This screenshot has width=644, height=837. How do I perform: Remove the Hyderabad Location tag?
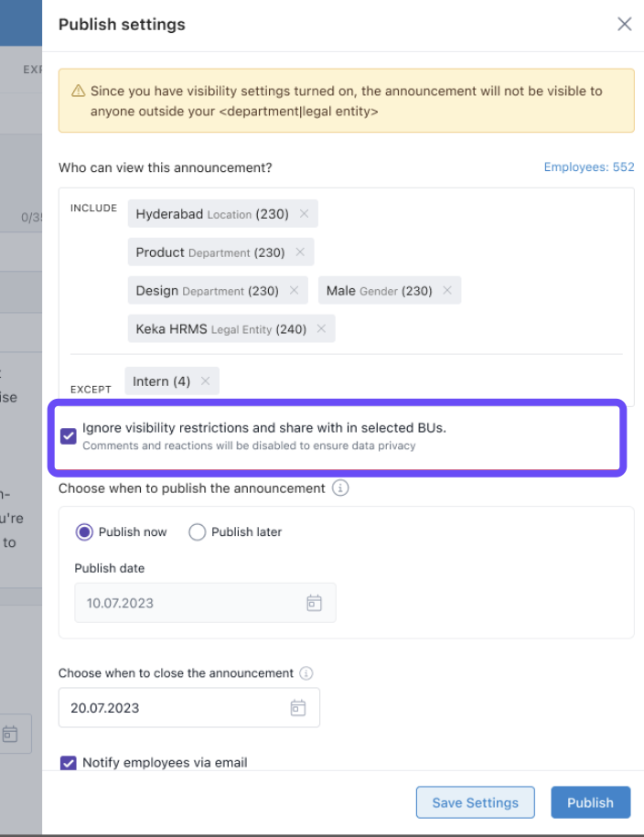tap(304, 214)
